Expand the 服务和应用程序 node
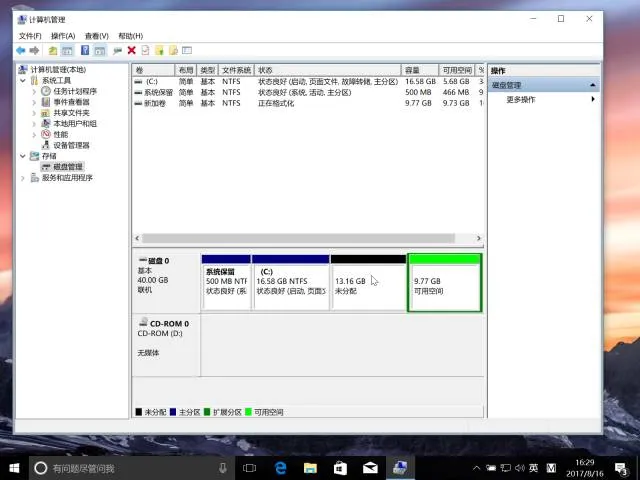The height and width of the screenshot is (480, 640). [23, 178]
